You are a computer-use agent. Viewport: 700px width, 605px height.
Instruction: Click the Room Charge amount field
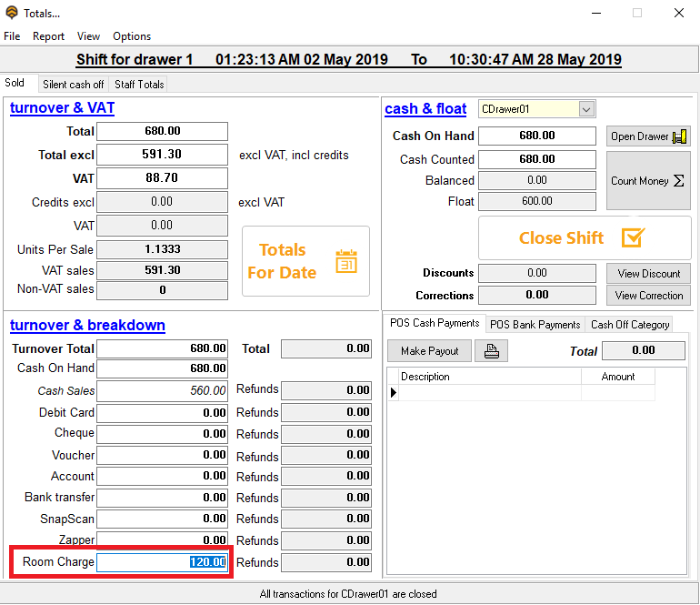pyautogui.click(x=162, y=562)
